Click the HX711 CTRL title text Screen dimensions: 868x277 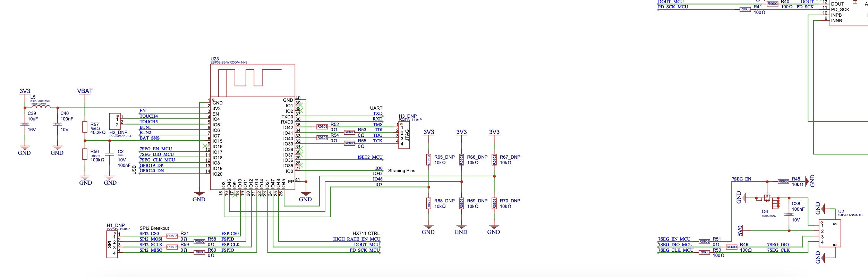point(366,234)
